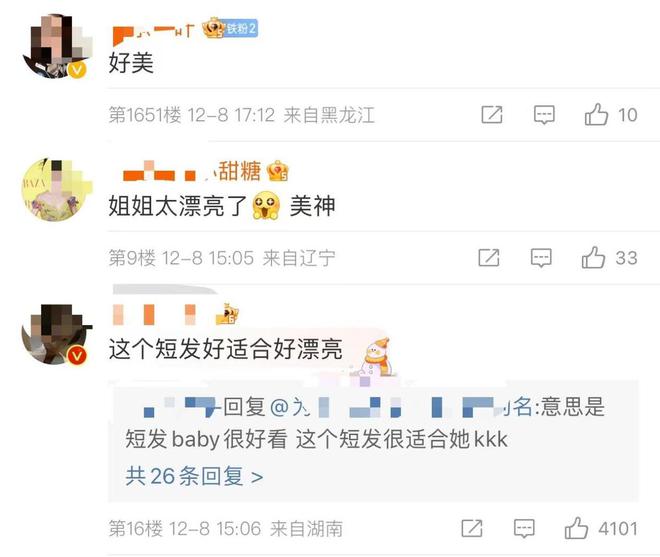Tap the nested reply text 短发baby很好看
Screen dimensions: 660x557
click(206, 439)
